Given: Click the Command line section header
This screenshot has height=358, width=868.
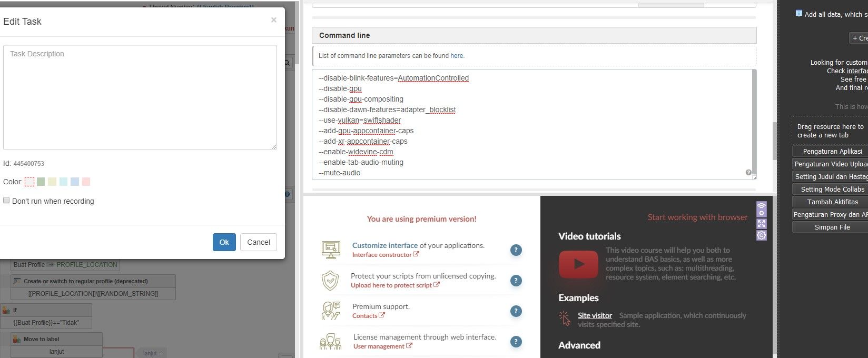Looking at the screenshot, I should (x=534, y=35).
